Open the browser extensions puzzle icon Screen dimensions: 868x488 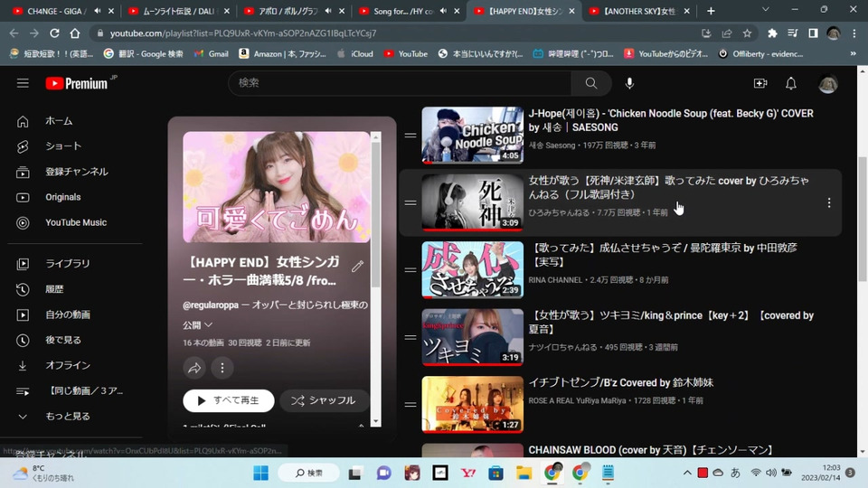pyautogui.click(x=772, y=33)
